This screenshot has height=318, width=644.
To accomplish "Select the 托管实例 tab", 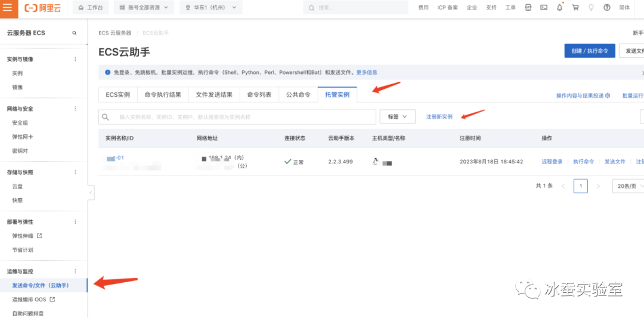I will click(337, 94).
